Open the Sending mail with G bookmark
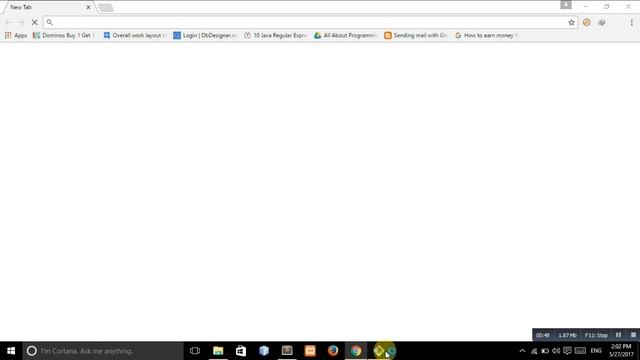Screen dimensions: 640x360 click(416, 36)
